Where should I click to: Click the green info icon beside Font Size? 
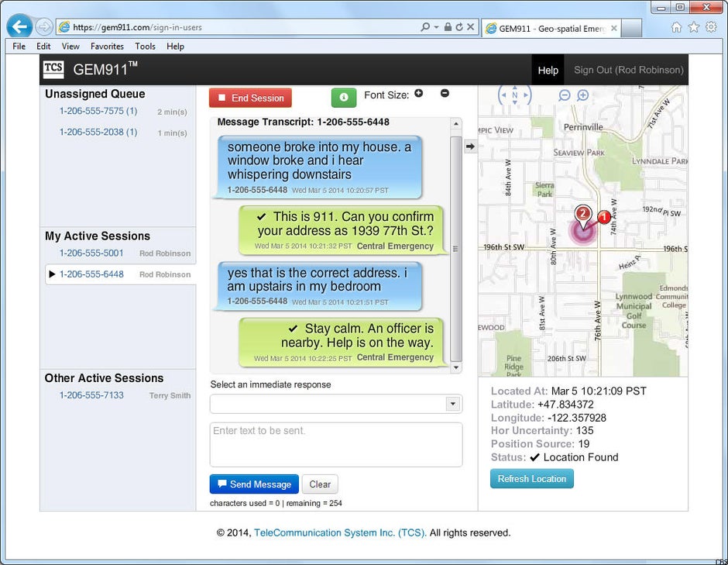point(343,97)
